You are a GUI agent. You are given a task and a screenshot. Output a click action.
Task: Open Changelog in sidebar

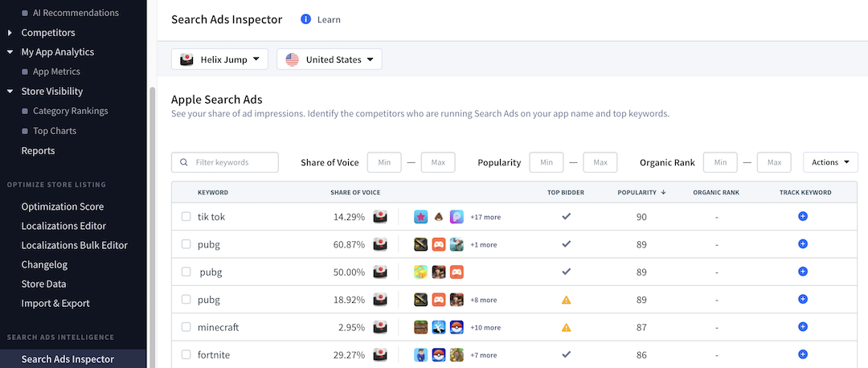tap(44, 264)
